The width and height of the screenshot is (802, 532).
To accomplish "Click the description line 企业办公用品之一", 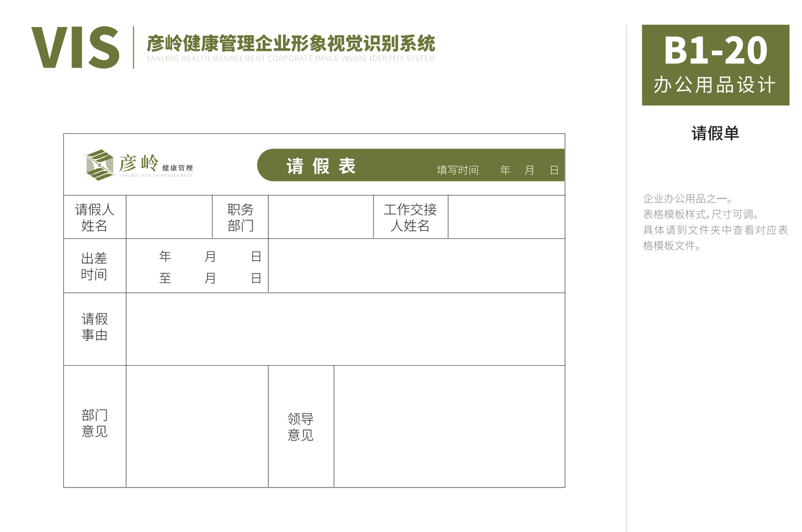I will pos(688,198).
